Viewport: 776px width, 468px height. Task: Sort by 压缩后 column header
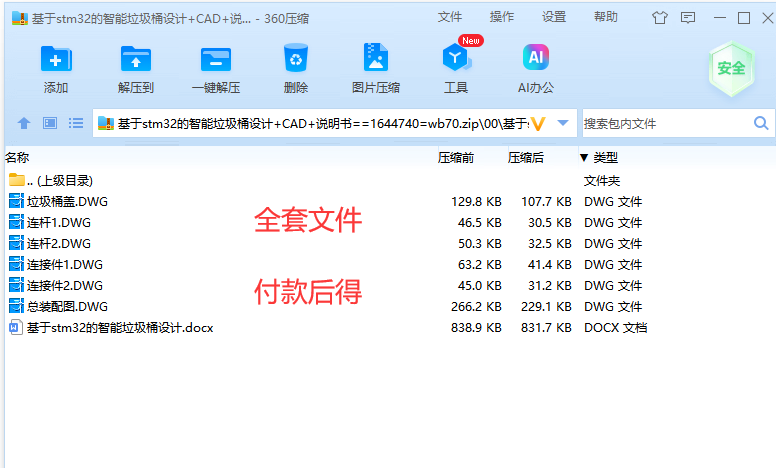point(526,158)
